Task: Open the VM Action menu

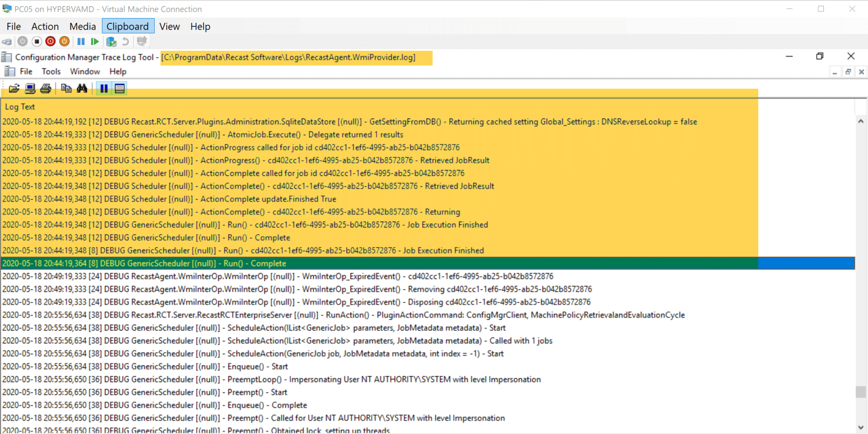Action: point(45,26)
